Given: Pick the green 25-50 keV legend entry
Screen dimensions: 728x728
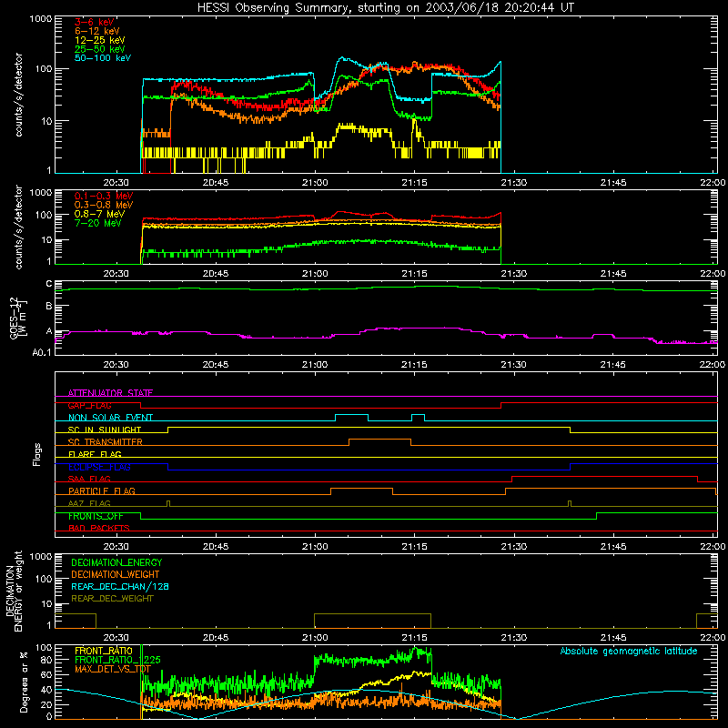Looking at the screenshot, I should pos(100,49).
